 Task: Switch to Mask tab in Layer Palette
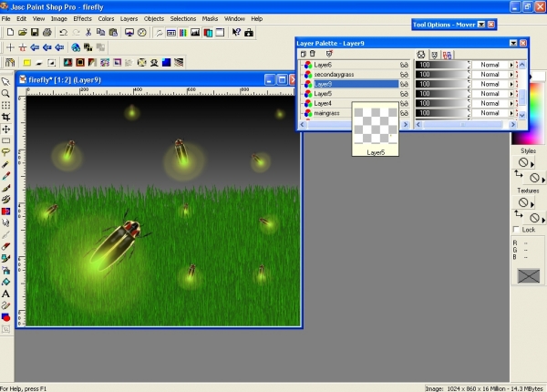(x=434, y=55)
